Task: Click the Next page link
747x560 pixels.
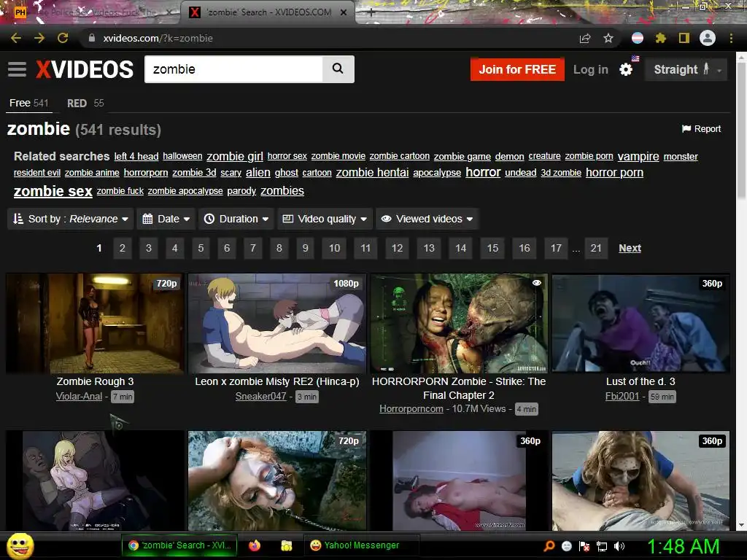Action: (x=630, y=248)
